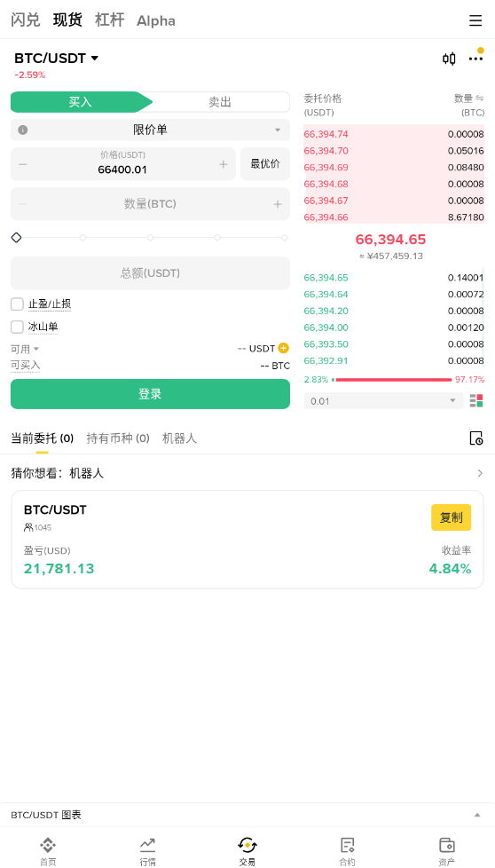Screen dimensions: 495x868
Task: Open the BTC/USDT pair selector dropdown
Action: coord(57,58)
